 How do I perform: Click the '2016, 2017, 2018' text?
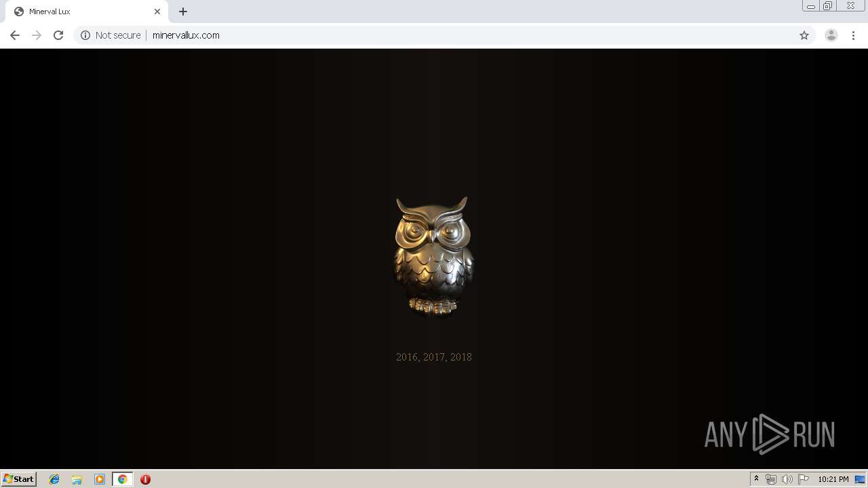coord(434,357)
